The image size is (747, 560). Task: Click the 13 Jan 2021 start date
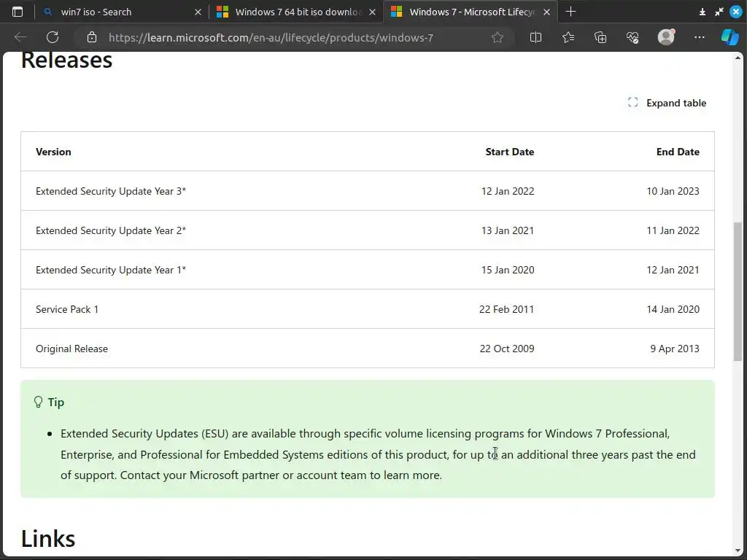click(508, 230)
